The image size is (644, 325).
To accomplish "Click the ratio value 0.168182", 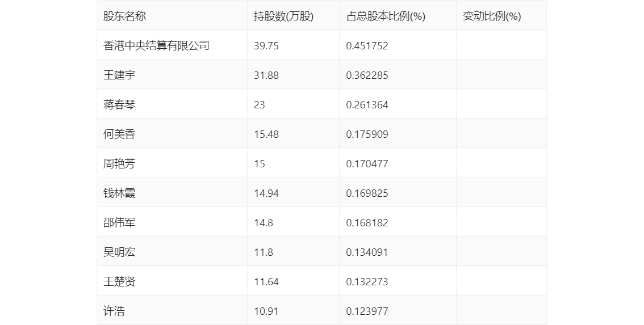I will (367, 223).
